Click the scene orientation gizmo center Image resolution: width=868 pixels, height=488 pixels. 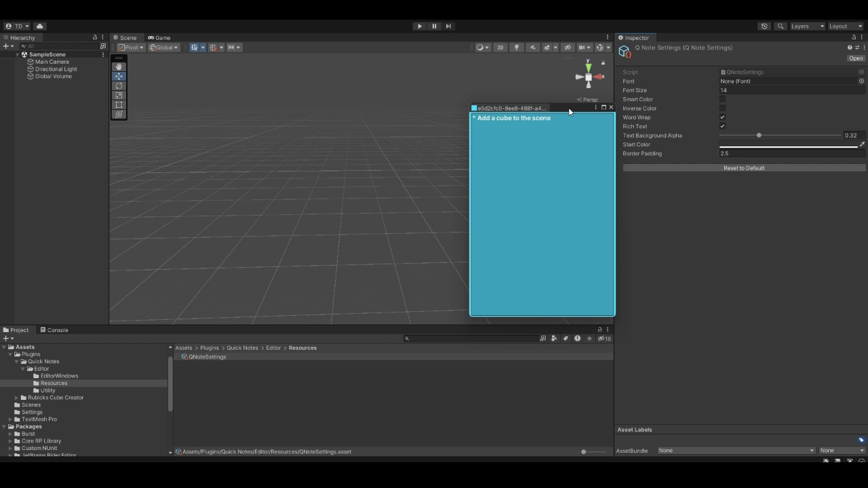[588, 77]
